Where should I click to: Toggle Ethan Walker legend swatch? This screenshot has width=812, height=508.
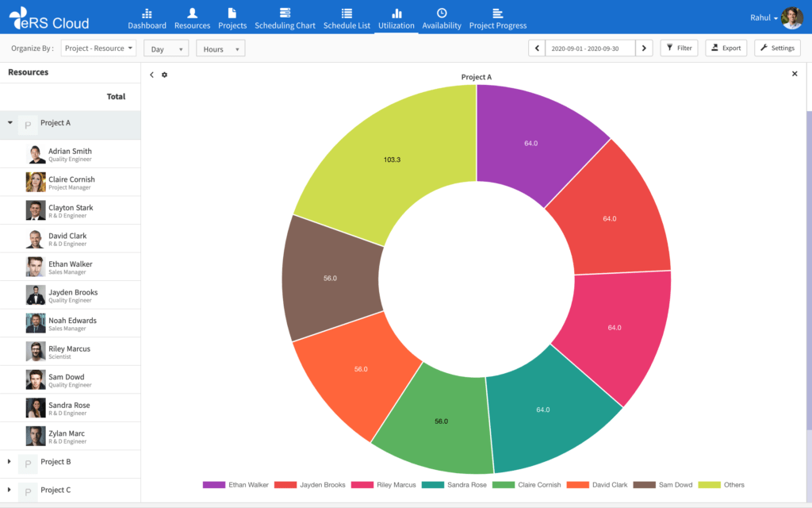pyautogui.click(x=214, y=485)
